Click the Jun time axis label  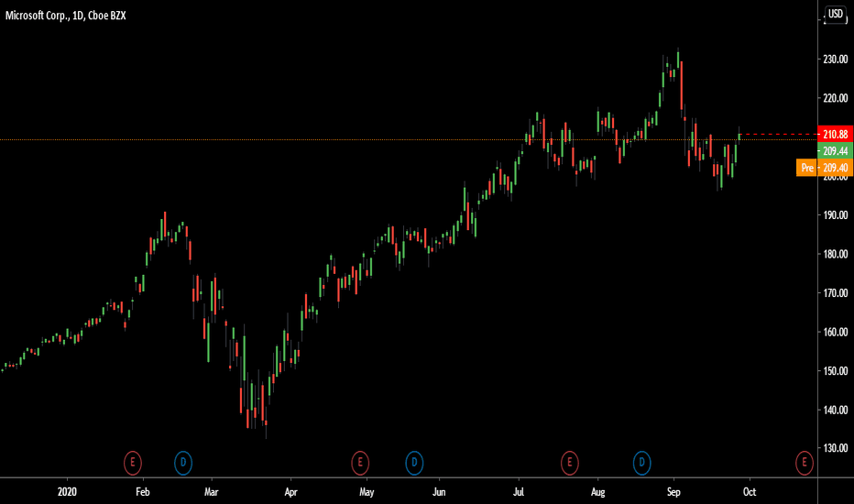coord(439,492)
